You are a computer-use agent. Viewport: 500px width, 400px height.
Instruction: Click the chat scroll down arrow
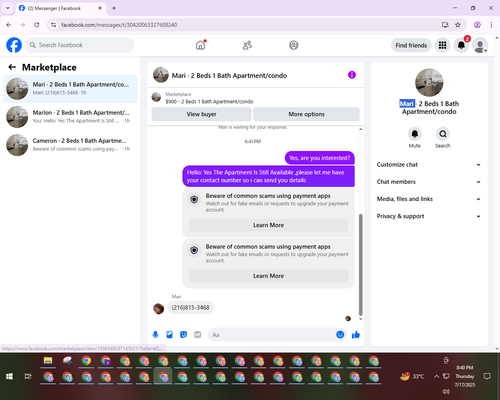click(x=360, y=319)
